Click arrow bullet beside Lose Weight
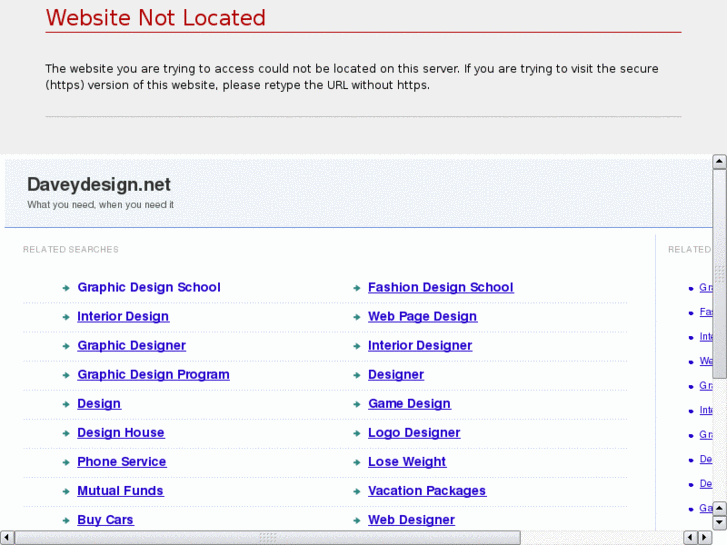 click(357, 462)
